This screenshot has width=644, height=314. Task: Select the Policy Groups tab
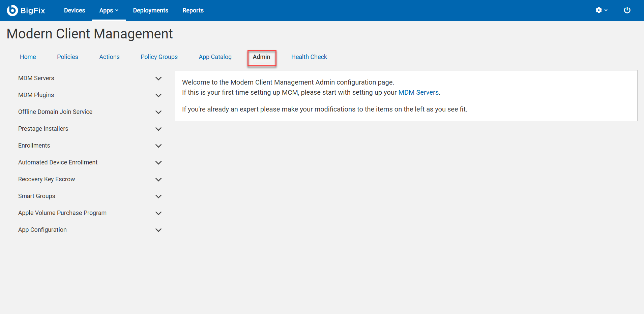159,57
